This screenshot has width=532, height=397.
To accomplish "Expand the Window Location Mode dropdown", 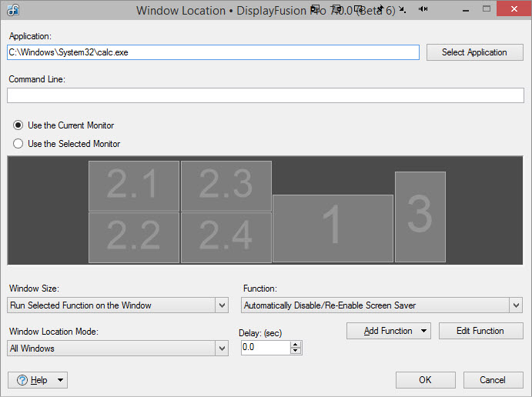I will [x=222, y=349].
